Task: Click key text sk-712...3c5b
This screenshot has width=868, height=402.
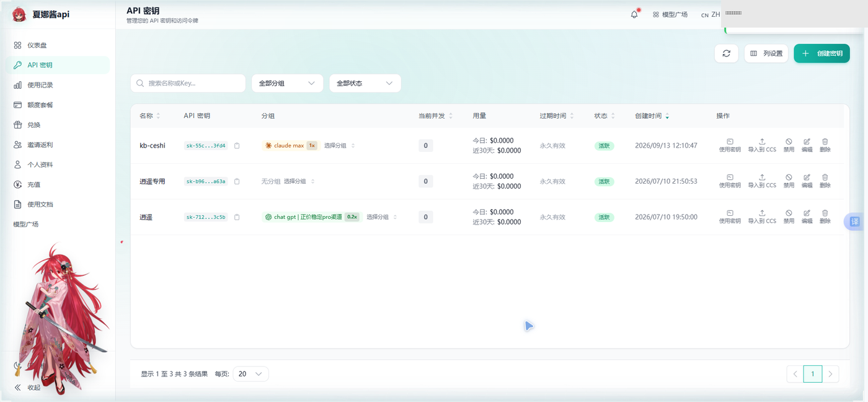Action: [x=206, y=217]
